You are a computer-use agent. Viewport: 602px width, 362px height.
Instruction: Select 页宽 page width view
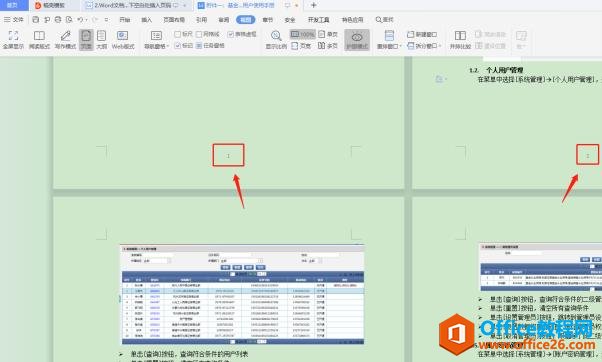[x=301, y=46]
